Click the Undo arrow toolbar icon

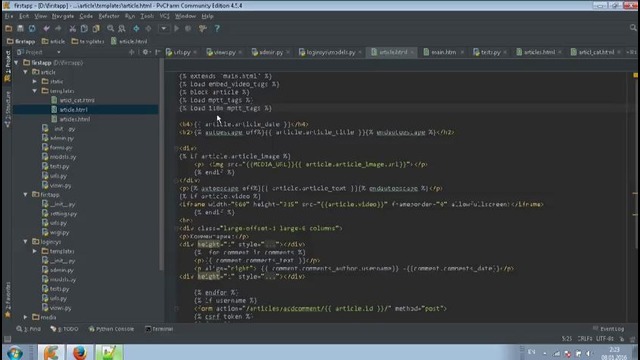[x=46, y=29]
